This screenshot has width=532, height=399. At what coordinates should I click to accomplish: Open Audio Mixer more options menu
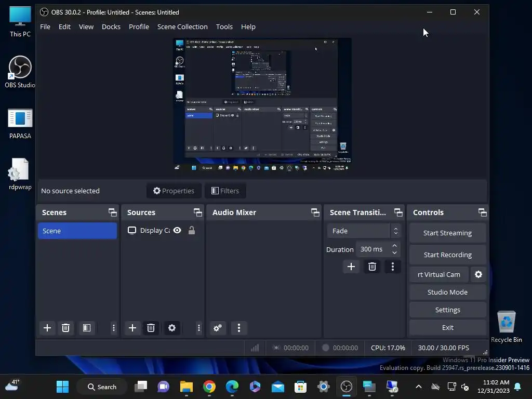[239, 328]
